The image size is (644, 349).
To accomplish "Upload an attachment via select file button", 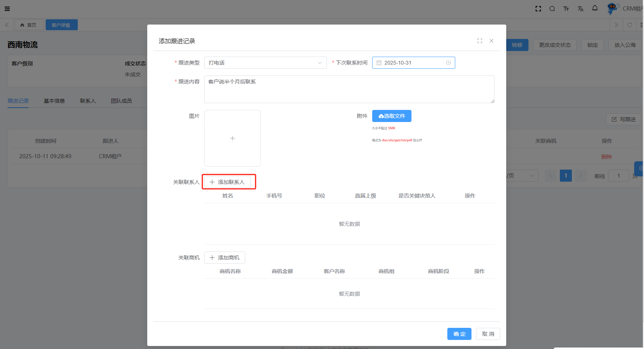I will coord(391,116).
